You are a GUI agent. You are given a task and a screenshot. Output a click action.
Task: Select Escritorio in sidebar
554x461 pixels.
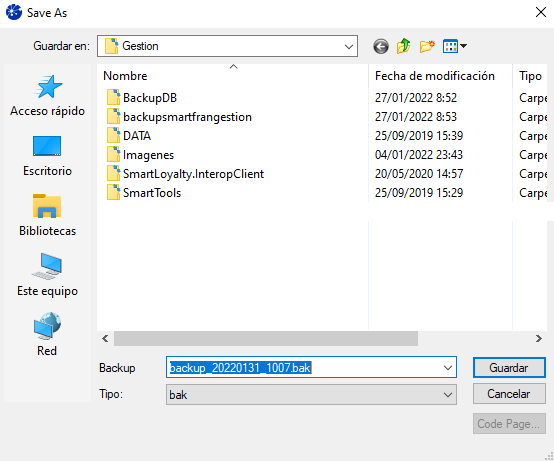point(47,156)
